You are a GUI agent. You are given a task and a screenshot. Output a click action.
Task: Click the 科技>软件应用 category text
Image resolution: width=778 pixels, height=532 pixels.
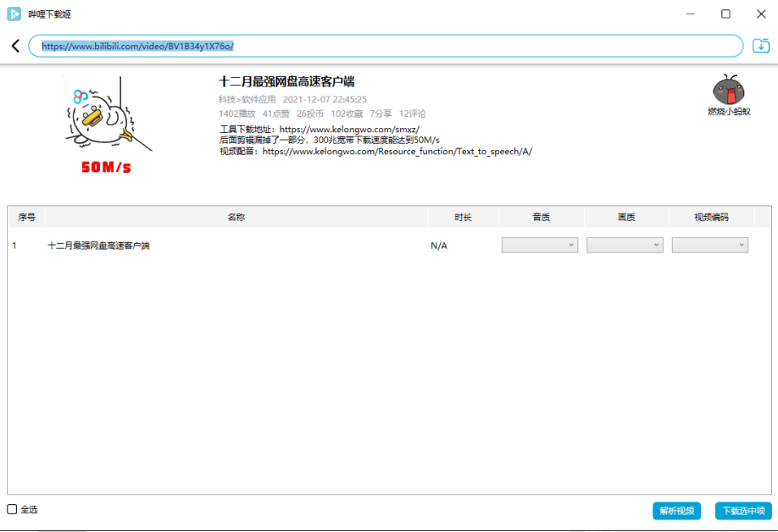click(247, 100)
